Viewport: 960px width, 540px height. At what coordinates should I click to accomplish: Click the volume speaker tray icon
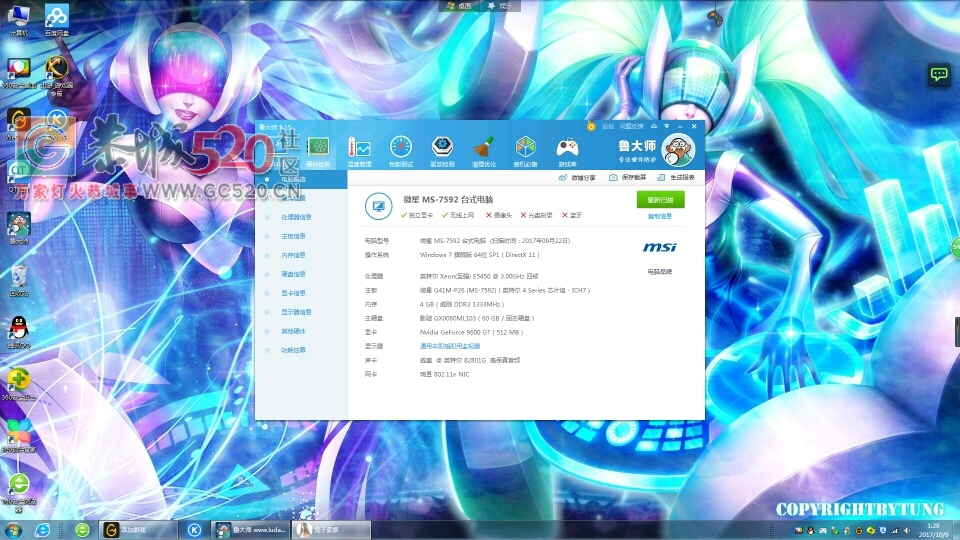tap(907, 531)
